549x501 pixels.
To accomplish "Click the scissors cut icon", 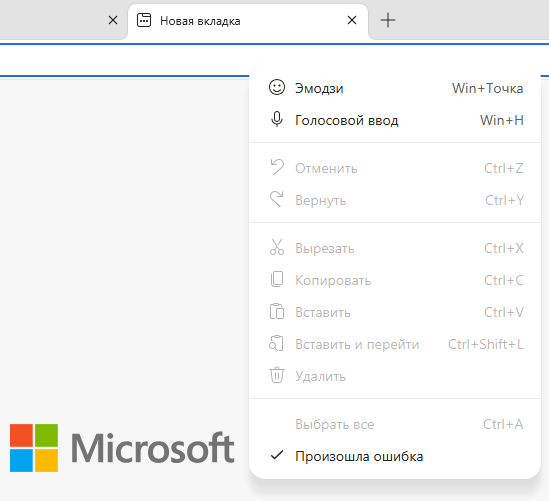I will (277, 247).
